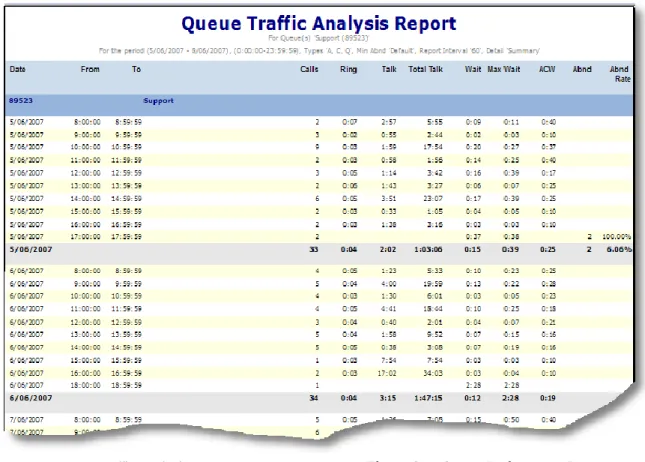The image size is (645, 462).
Task: Click Talk value '4:00'
Action: tap(389, 283)
